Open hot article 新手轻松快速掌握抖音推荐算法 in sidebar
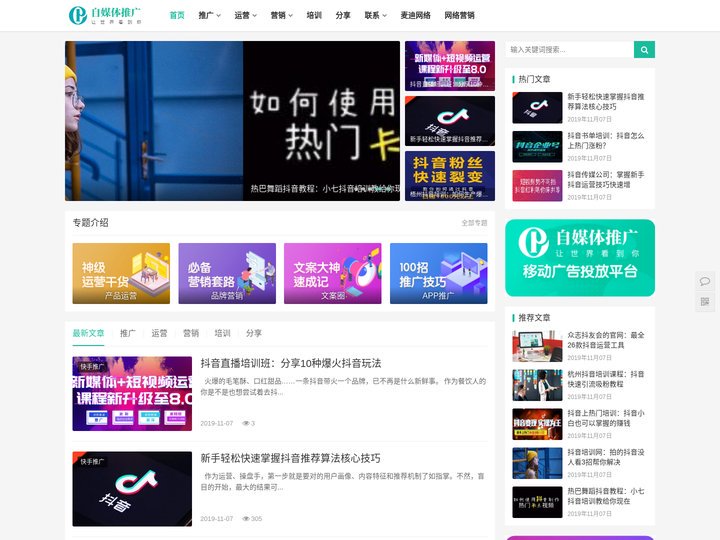This screenshot has width=720, height=540. click(x=606, y=101)
